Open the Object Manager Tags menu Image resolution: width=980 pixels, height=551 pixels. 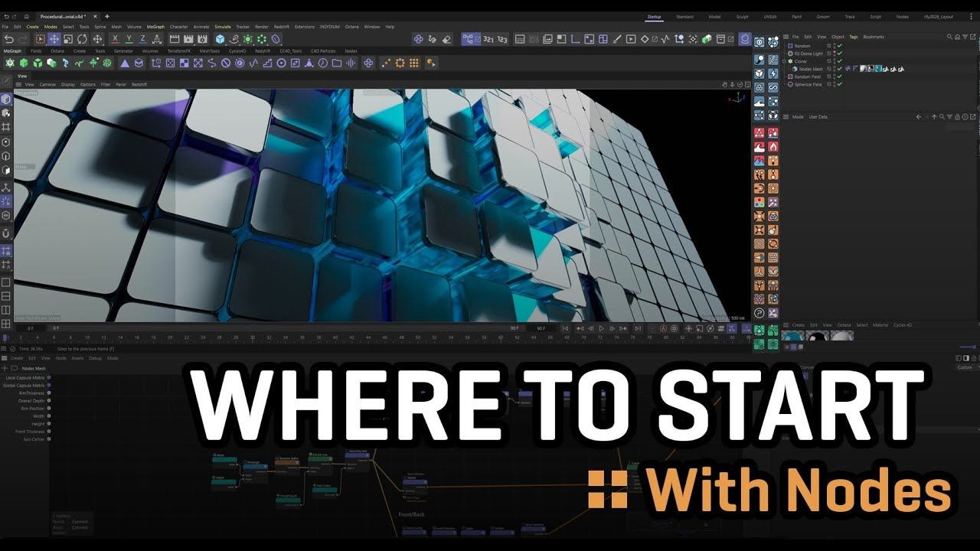coord(853,37)
